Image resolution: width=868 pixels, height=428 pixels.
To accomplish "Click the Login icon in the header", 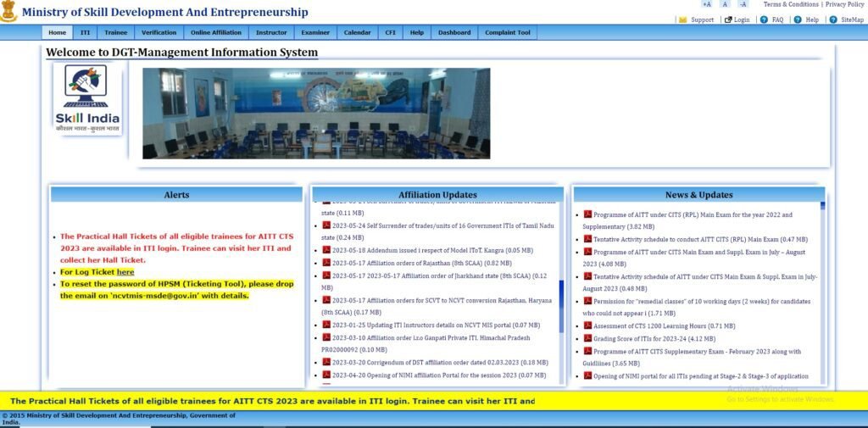I will [728, 19].
